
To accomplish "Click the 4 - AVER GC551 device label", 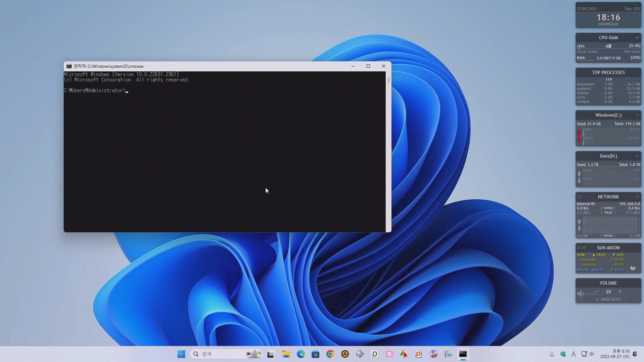I will [608, 299].
